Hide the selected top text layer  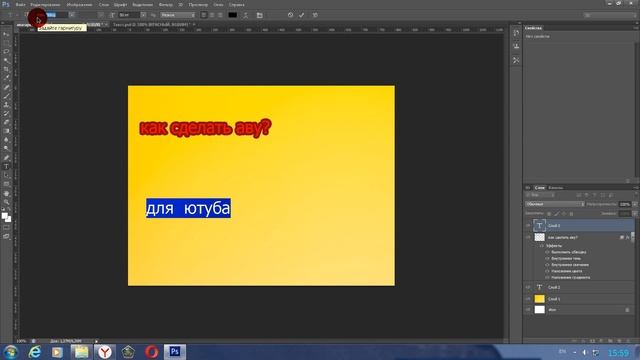click(x=528, y=225)
